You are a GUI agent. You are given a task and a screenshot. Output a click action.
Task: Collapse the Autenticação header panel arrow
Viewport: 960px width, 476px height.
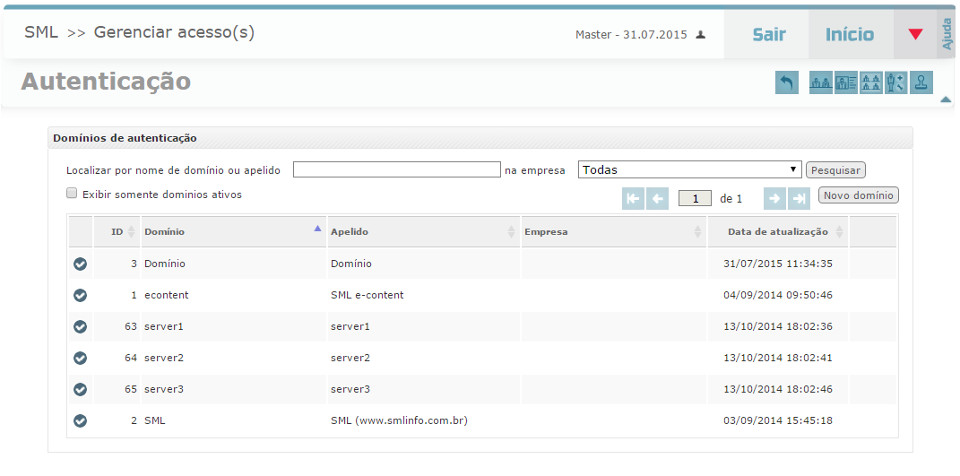point(945,99)
